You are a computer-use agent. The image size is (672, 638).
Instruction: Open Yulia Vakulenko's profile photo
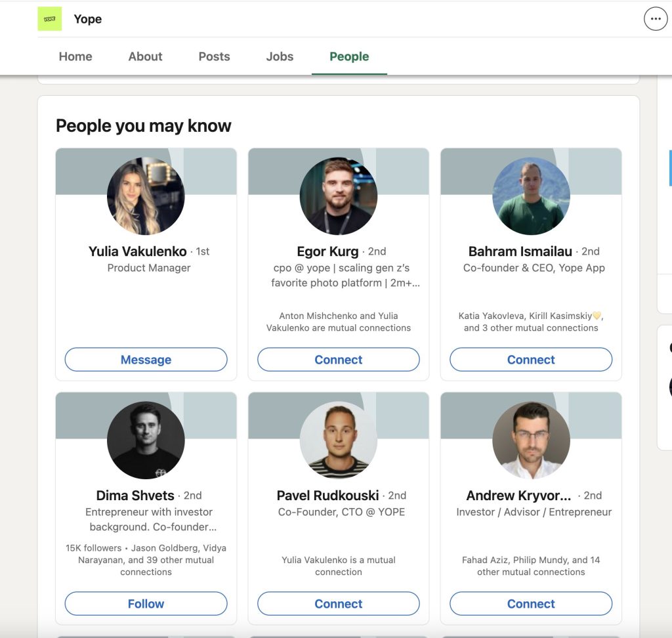click(146, 196)
